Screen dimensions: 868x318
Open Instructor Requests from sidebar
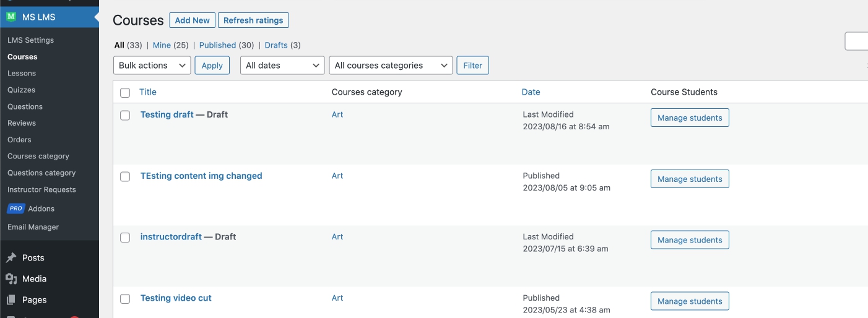[41, 190]
